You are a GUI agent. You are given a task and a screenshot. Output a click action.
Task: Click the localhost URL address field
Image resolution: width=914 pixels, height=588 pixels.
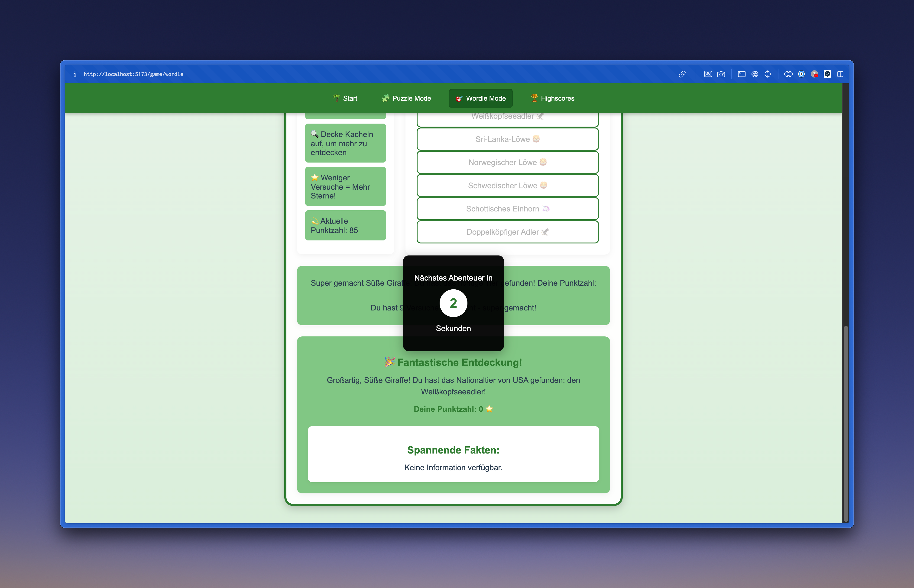[x=133, y=74]
